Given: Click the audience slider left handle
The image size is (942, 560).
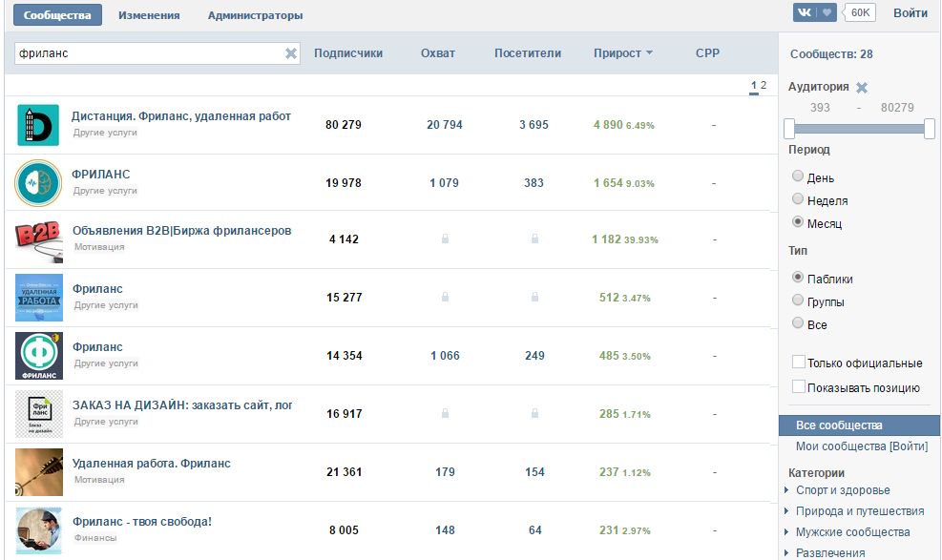Looking at the screenshot, I should pos(789,129).
